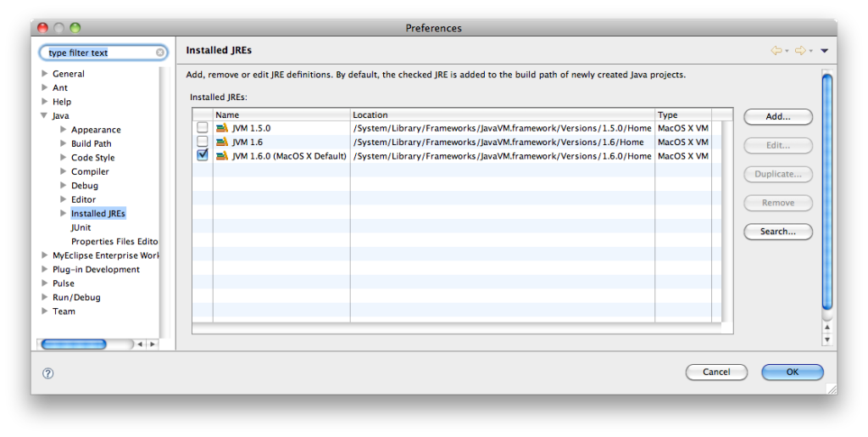The height and width of the screenshot is (437, 868).
Task: Click the Edit... button
Action: coord(778,146)
